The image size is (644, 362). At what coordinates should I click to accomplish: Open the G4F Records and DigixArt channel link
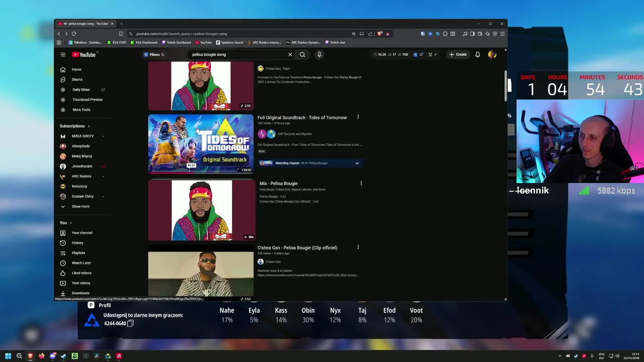point(295,134)
